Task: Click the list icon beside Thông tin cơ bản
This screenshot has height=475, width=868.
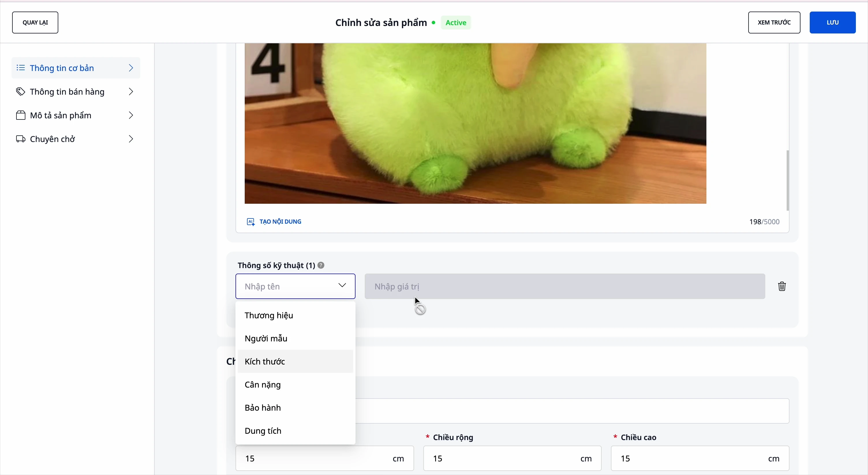Action: pyautogui.click(x=20, y=68)
